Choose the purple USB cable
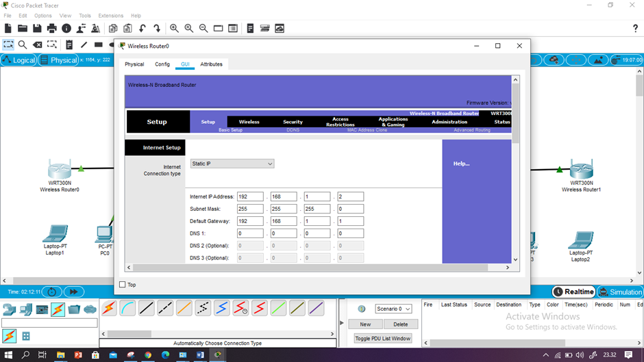Screen dimensions: 644x362 [317, 308]
